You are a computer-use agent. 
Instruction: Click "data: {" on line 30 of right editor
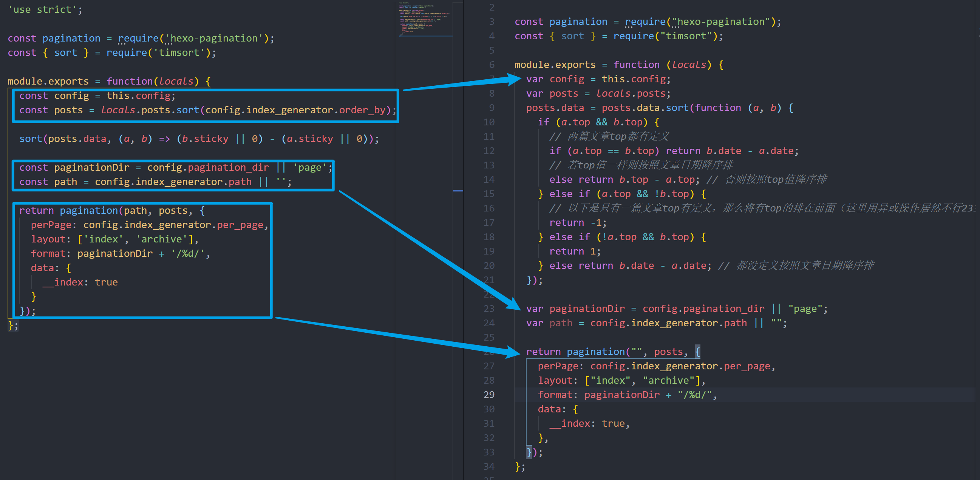point(558,410)
